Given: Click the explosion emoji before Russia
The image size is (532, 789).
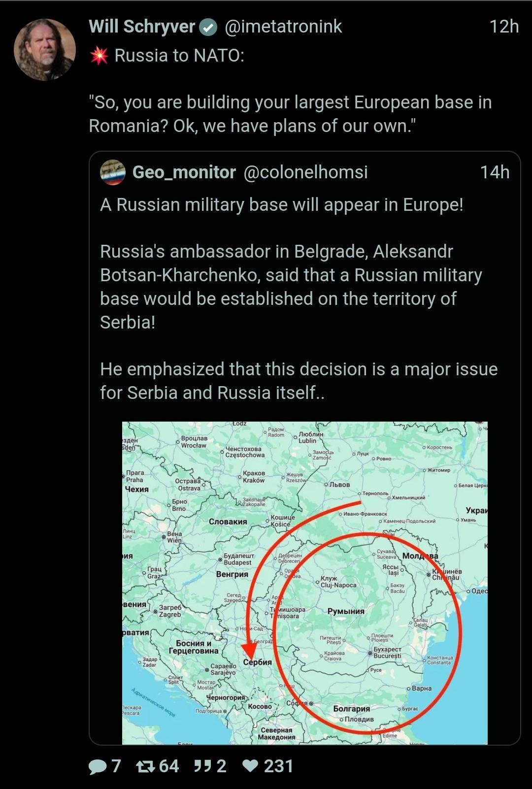Looking at the screenshot, I should (99, 56).
